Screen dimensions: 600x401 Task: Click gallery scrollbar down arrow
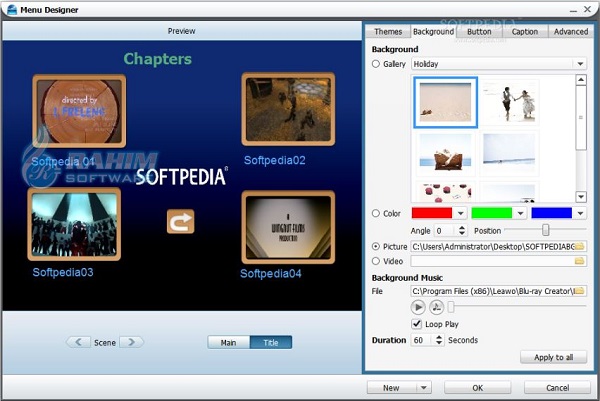point(581,197)
